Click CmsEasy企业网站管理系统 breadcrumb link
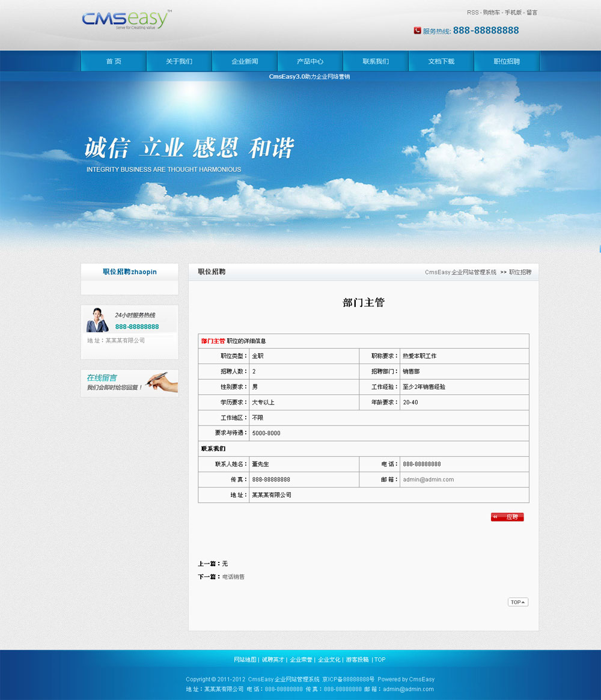 (x=460, y=272)
